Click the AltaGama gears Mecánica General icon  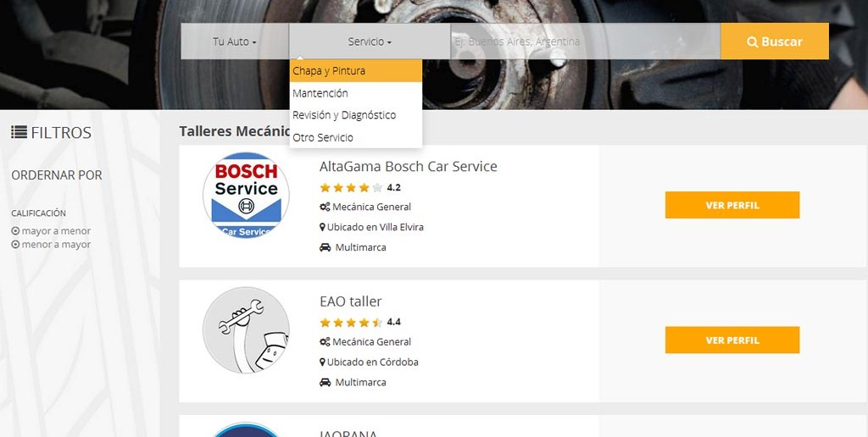(x=324, y=207)
